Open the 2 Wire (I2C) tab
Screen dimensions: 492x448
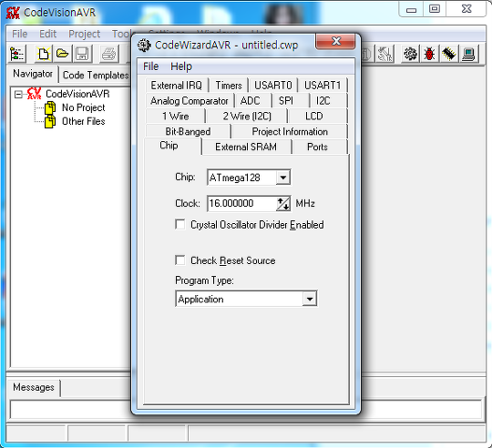[247, 116]
